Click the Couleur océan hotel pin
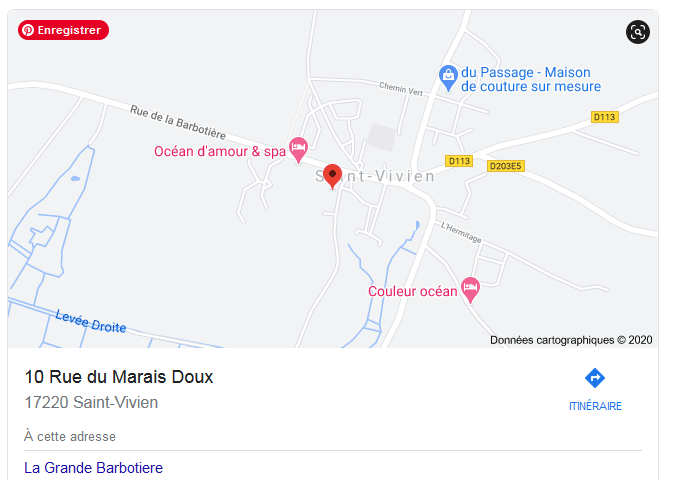 (470, 290)
